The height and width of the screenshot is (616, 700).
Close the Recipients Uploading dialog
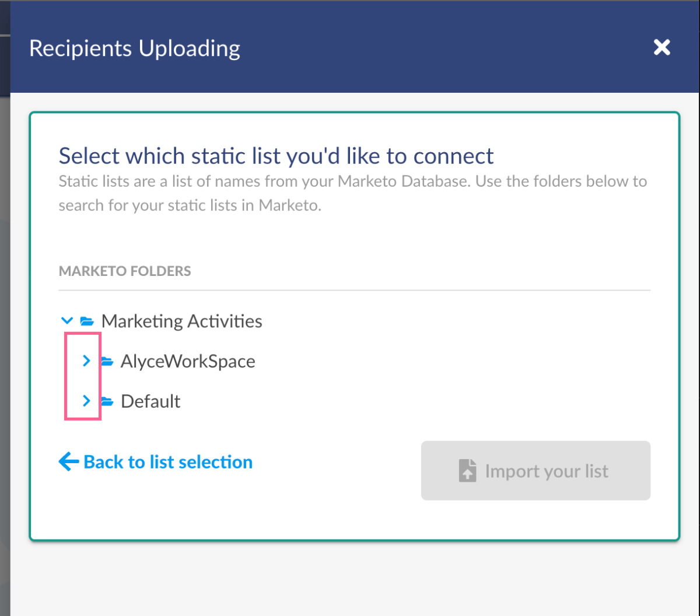coord(661,47)
